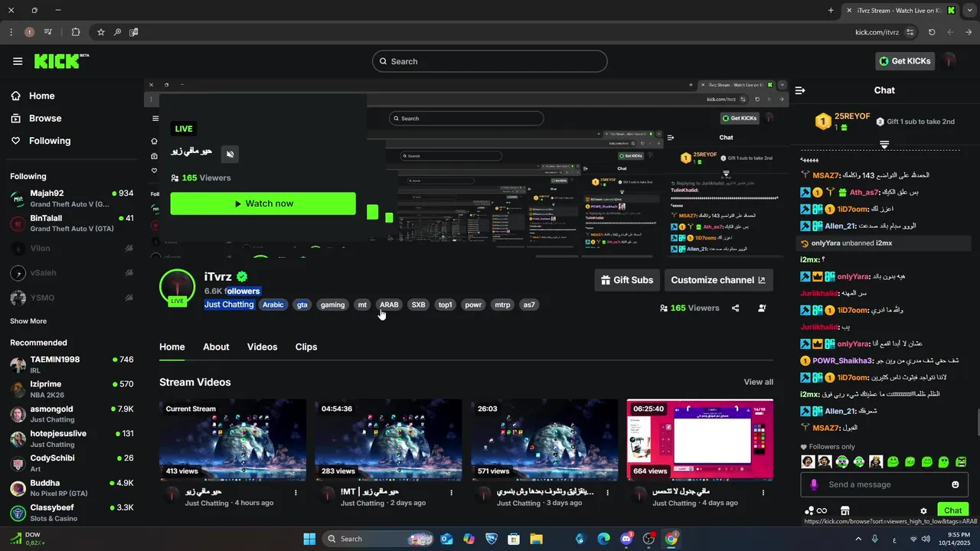Image resolution: width=980 pixels, height=551 pixels.
Task: Switch to the Clips tab
Action: pyautogui.click(x=306, y=347)
